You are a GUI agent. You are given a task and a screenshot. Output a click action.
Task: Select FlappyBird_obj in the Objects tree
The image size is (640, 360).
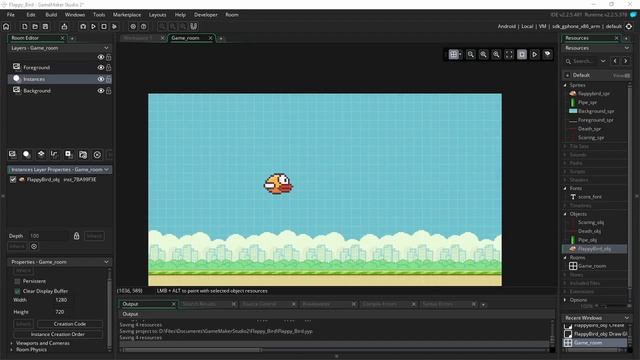point(594,249)
